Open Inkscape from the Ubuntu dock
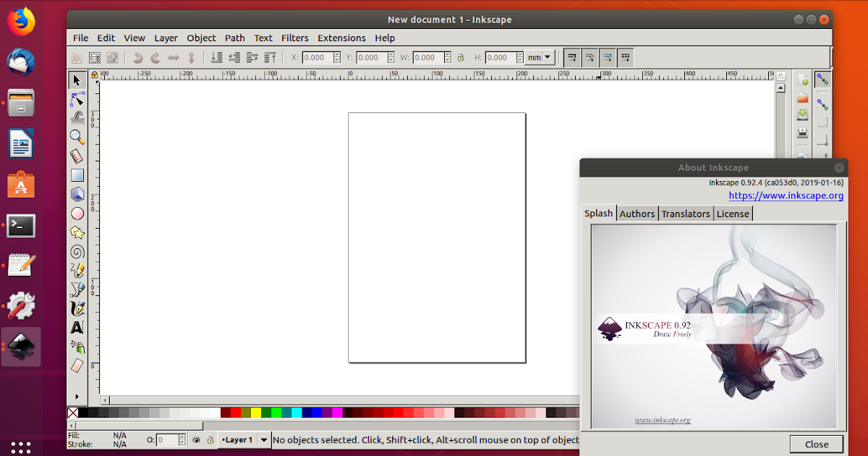 tap(21, 346)
